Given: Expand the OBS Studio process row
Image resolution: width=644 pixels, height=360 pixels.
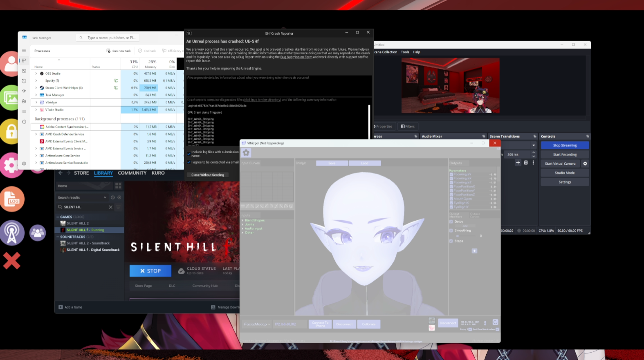Looking at the screenshot, I should 36,74.
